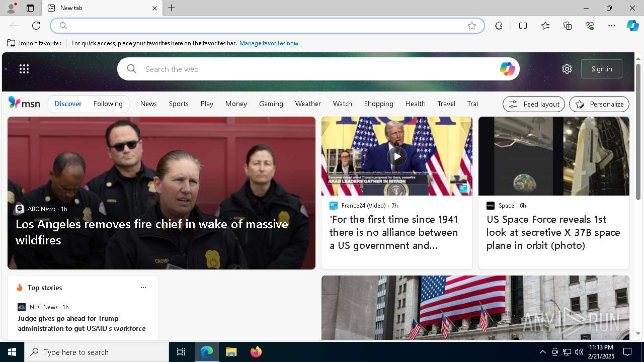This screenshot has height=362, width=644.
Task: Close the New tab tab
Action: tap(154, 8)
